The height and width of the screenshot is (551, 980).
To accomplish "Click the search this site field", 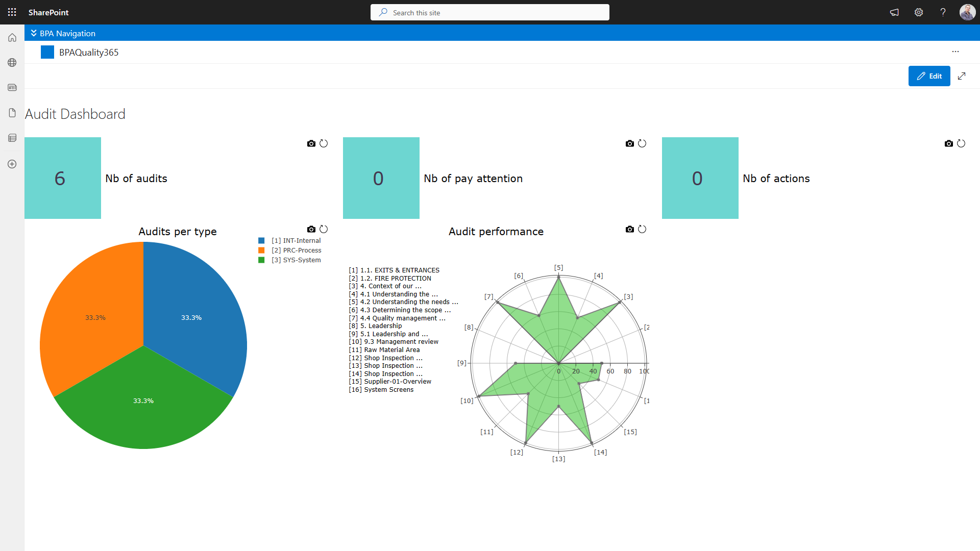I will pyautogui.click(x=490, y=12).
